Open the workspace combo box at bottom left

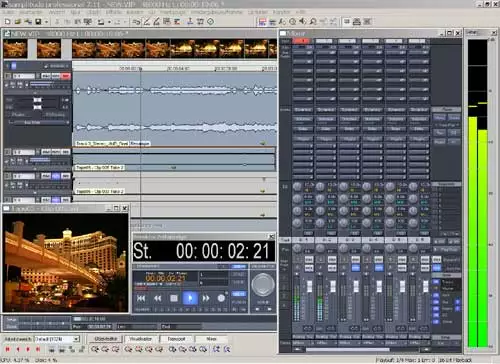coord(57,339)
